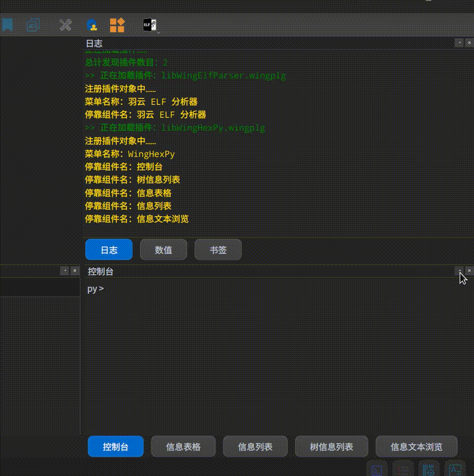Open the settings wrench icon

pos(65,25)
